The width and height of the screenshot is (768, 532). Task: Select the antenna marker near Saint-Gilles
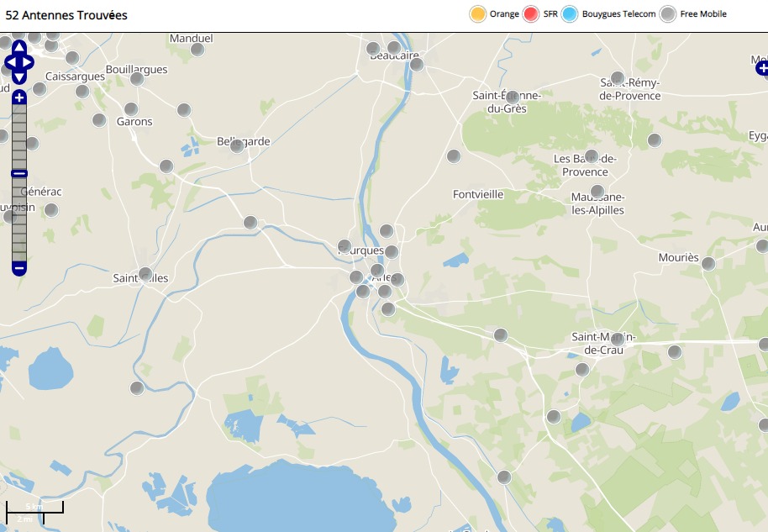145,274
